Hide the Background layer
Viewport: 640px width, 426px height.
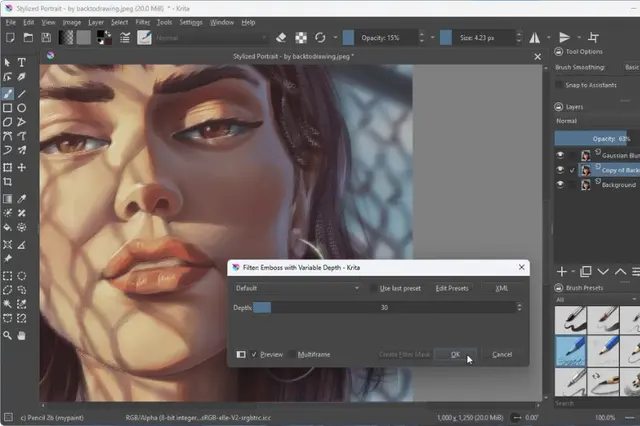click(x=560, y=184)
